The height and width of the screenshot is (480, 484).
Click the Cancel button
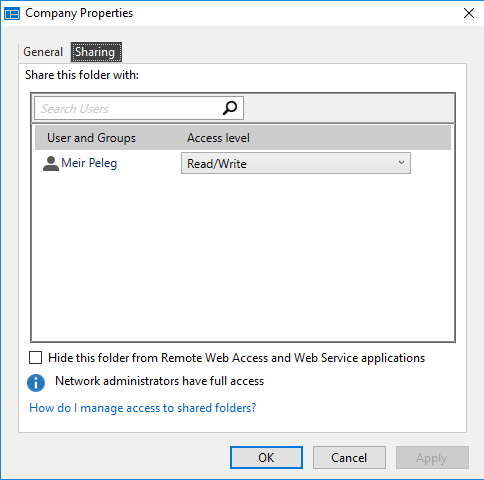349,457
